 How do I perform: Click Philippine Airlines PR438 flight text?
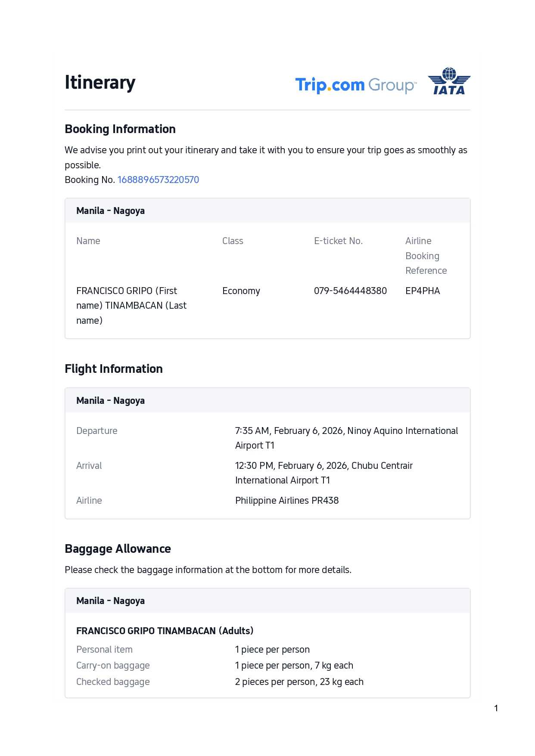point(287,501)
